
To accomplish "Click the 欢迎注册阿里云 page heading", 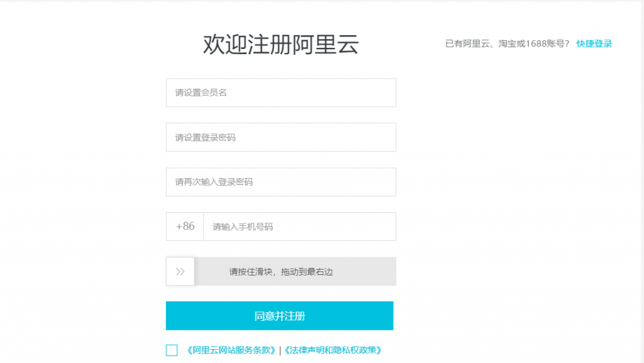I will click(281, 44).
